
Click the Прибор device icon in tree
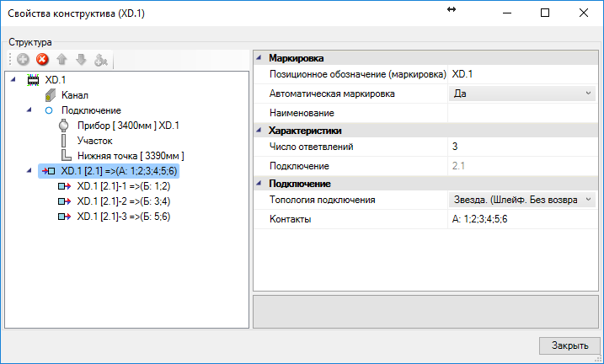coord(65,126)
